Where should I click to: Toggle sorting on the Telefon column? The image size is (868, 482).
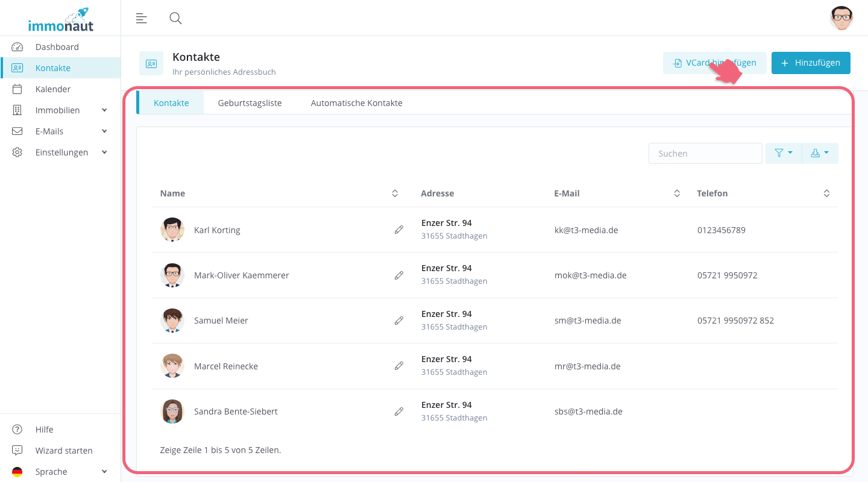coord(826,193)
